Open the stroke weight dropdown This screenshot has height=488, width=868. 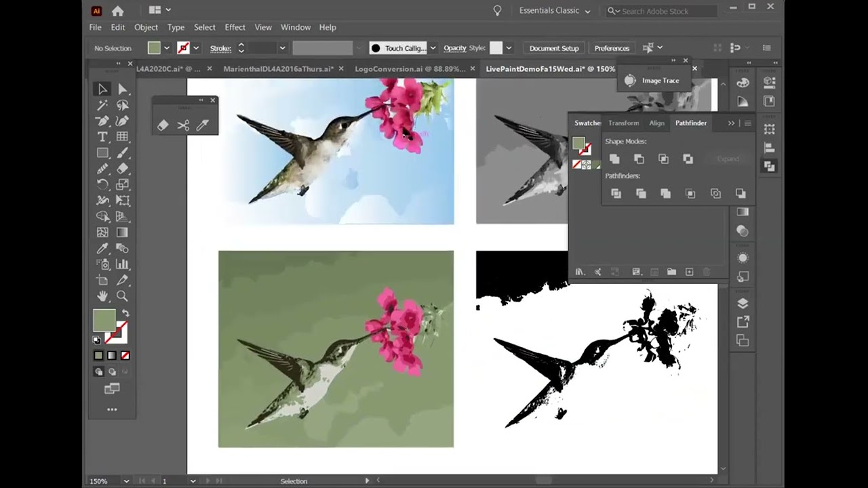[x=282, y=48]
